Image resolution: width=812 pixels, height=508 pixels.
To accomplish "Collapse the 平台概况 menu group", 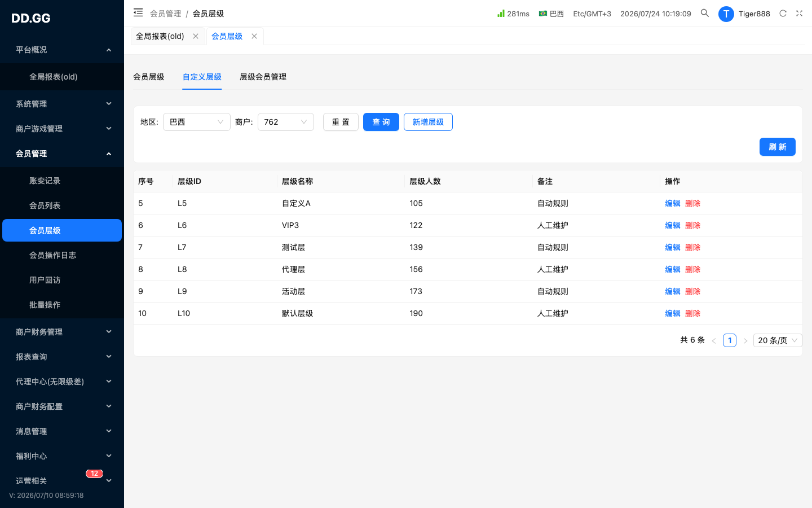I will tap(62, 50).
